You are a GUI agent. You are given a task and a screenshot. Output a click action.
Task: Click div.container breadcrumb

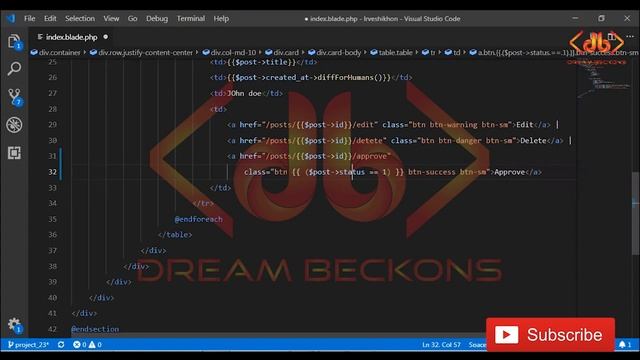click(56, 52)
